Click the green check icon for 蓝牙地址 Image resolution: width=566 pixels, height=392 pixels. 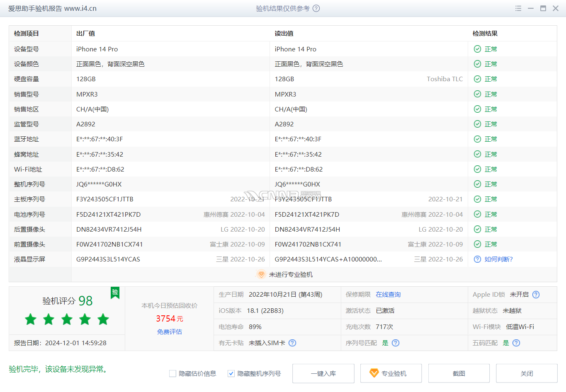click(x=477, y=139)
